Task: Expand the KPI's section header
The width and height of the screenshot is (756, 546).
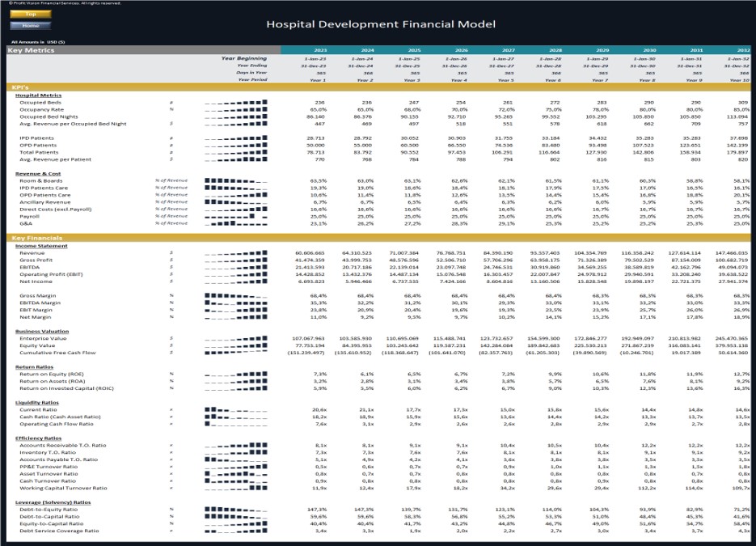Action: [x=23, y=87]
